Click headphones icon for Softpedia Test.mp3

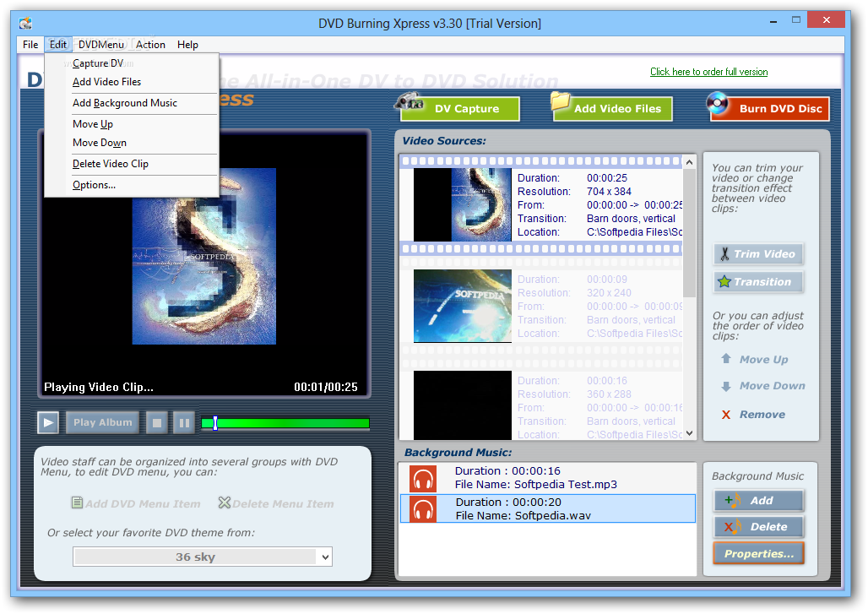point(423,478)
